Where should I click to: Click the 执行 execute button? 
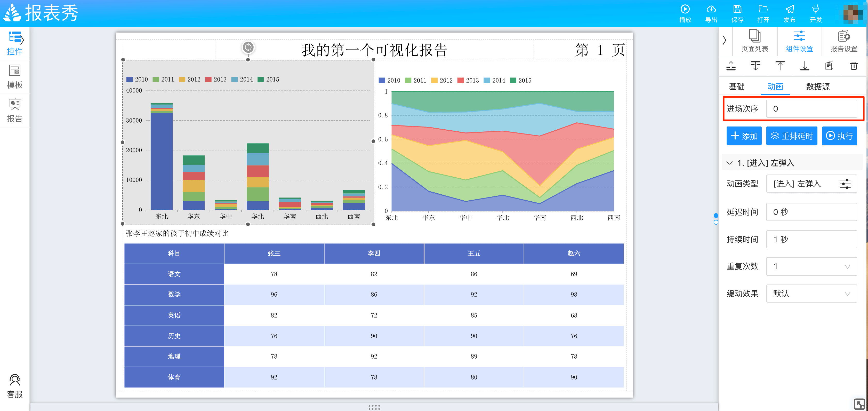pyautogui.click(x=839, y=136)
